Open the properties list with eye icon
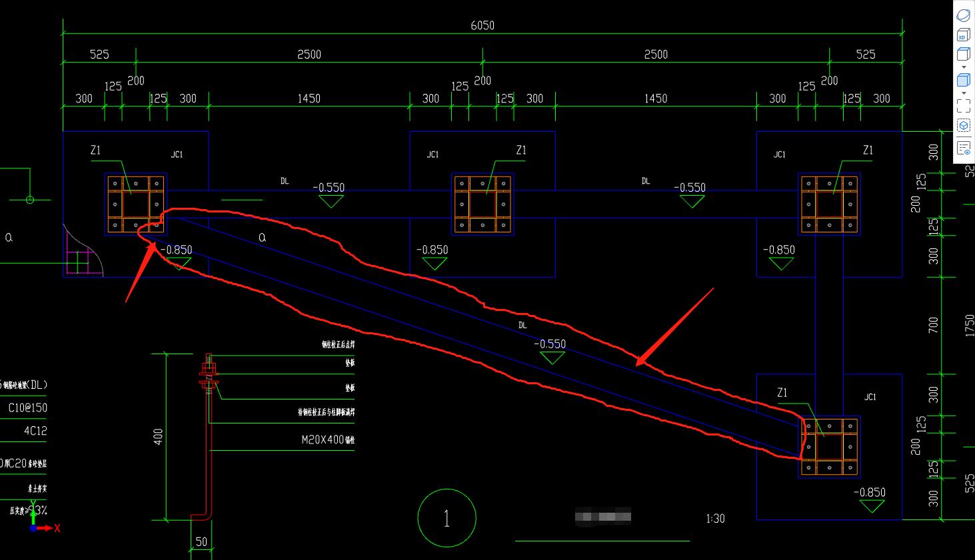 point(964,148)
